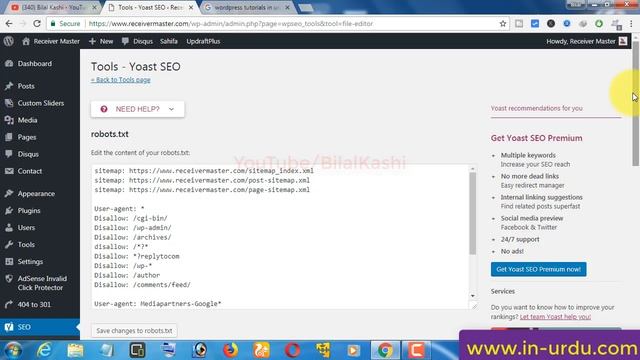This screenshot has width=640, height=360.
Task: Click Get Yoast SEO Premium now! button
Action: click(538, 269)
